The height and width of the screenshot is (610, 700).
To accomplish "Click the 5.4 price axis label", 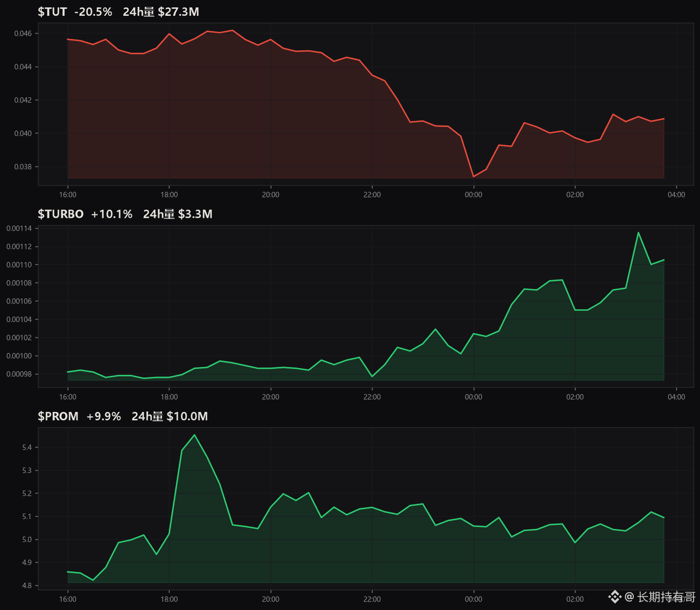I will (x=27, y=447).
